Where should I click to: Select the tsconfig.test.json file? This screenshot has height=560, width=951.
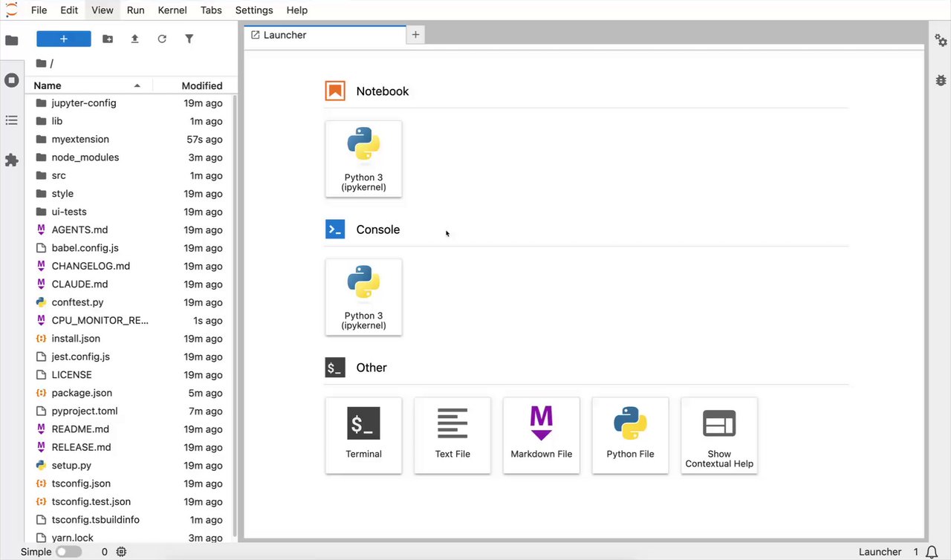pos(129,501)
